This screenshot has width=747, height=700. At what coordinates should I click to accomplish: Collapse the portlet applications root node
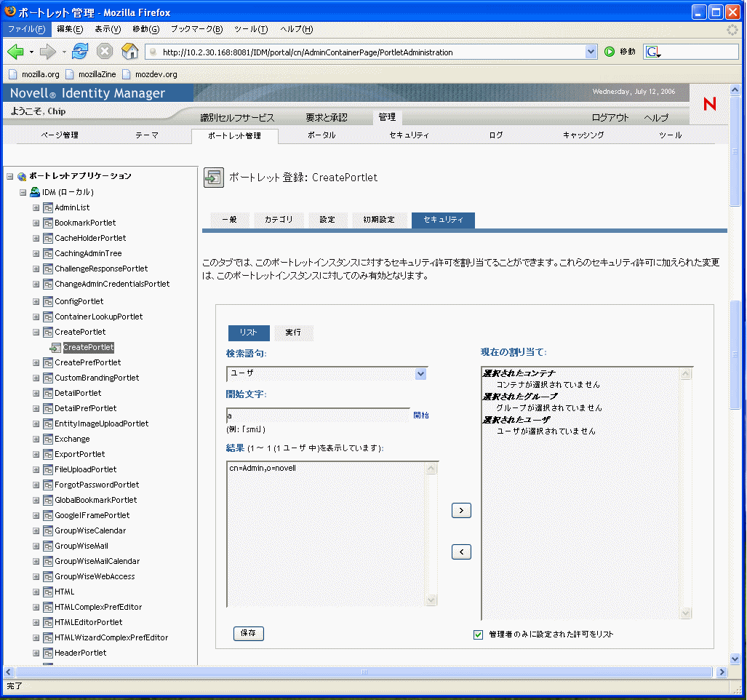(x=10, y=176)
